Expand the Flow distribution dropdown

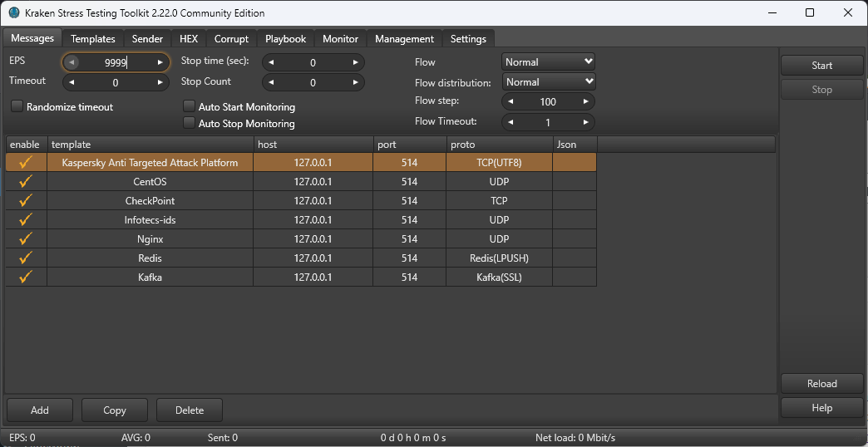[x=549, y=82]
